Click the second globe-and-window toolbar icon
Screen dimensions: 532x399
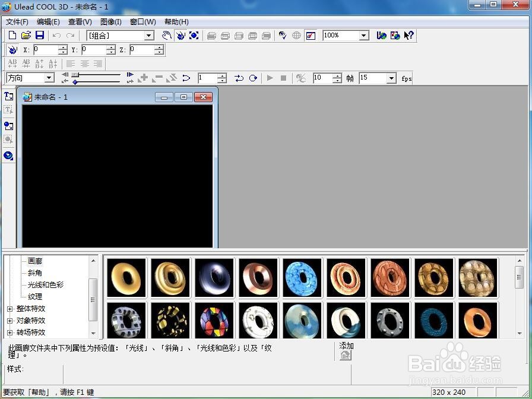[x=395, y=35]
